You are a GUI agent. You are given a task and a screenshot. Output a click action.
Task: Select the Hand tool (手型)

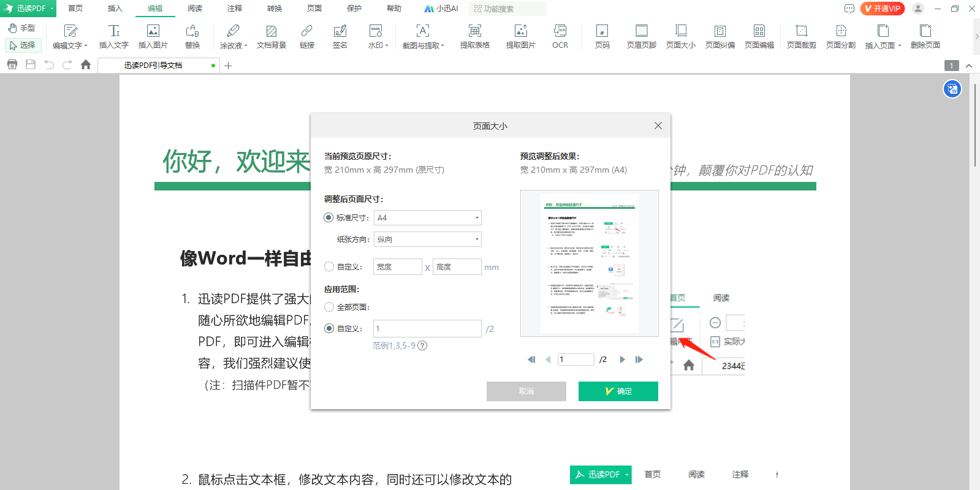[22, 28]
